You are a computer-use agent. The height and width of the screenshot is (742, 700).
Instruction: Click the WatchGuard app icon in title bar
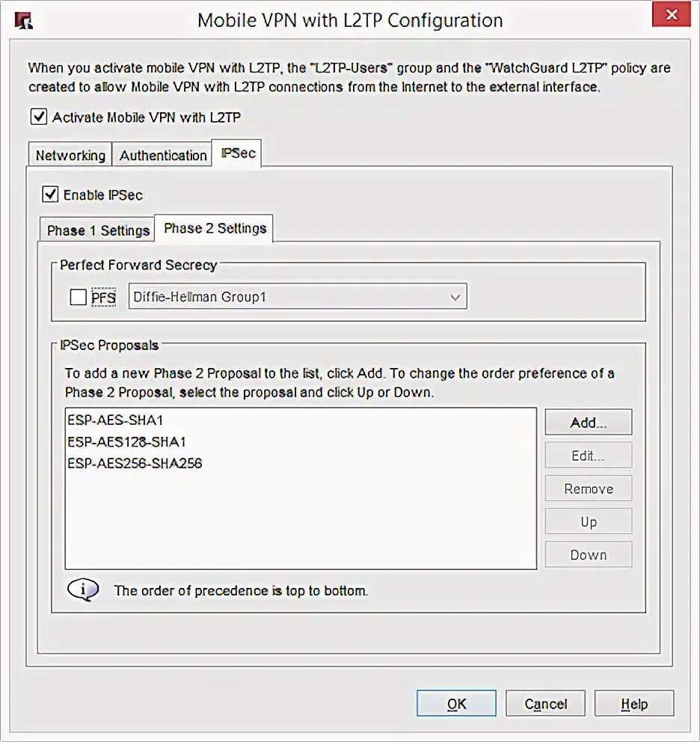pos(22,21)
